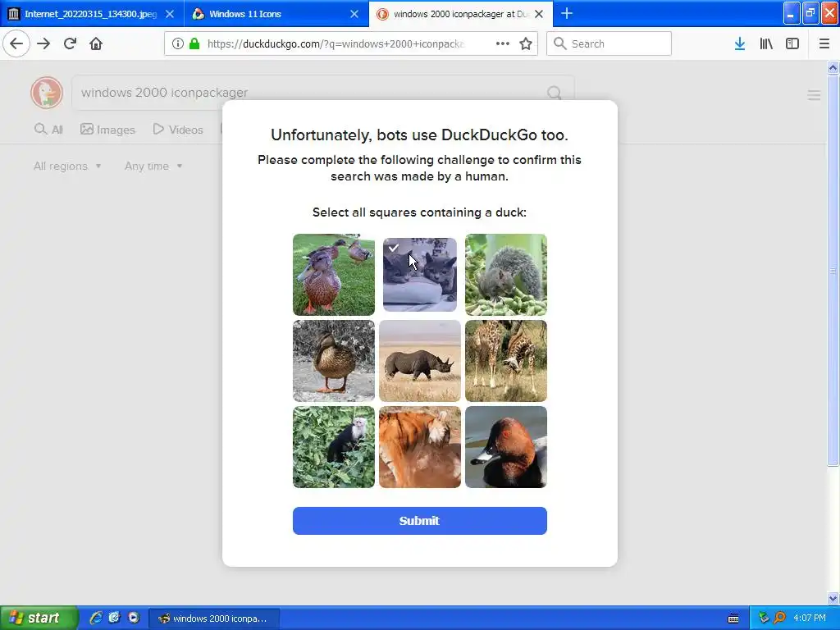Open Windows Media Player quick launch icon

(134, 618)
